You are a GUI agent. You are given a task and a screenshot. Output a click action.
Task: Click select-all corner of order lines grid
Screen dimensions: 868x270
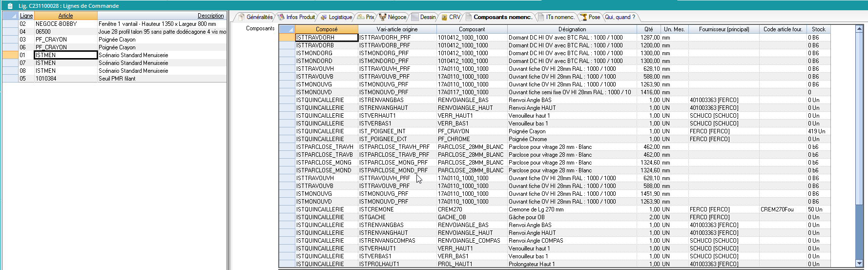pos(10,16)
